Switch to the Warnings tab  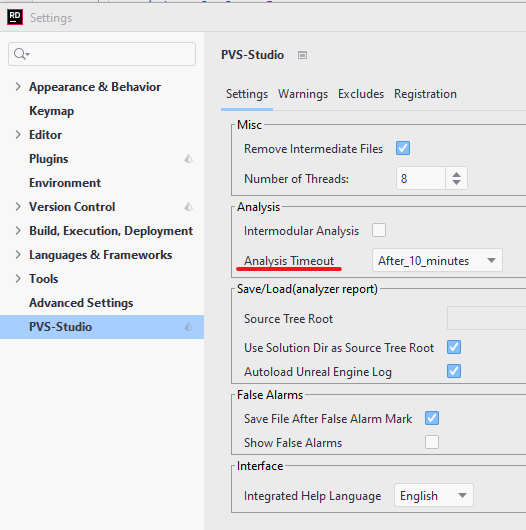303,94
